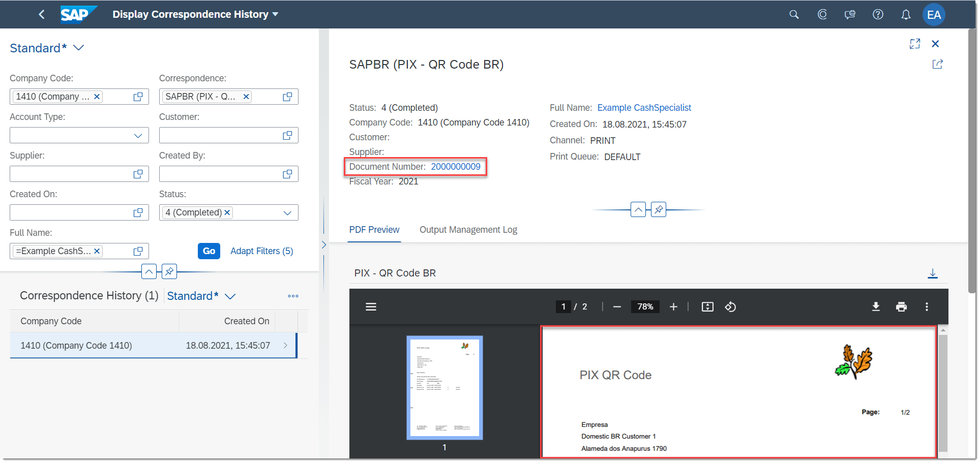This screenshot has width=980, height=463.
Task: Zoom in on the PDF
Action: click(x=673, y=306)
